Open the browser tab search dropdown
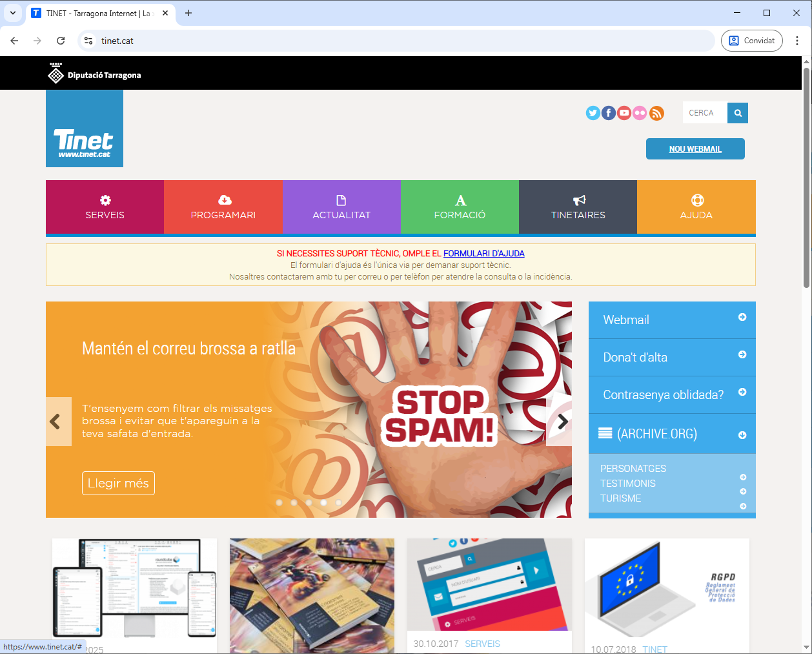 tap(13, 13)
